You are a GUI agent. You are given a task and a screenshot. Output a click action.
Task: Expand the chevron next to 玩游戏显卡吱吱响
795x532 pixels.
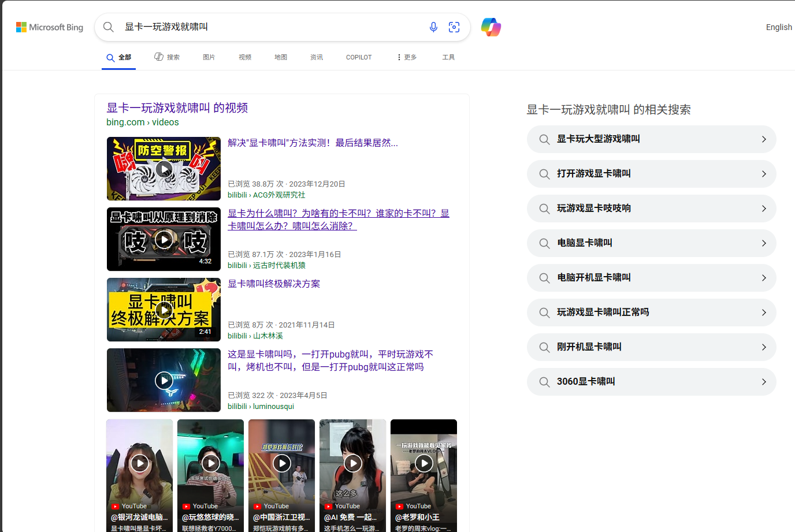(x=764, y=209)
